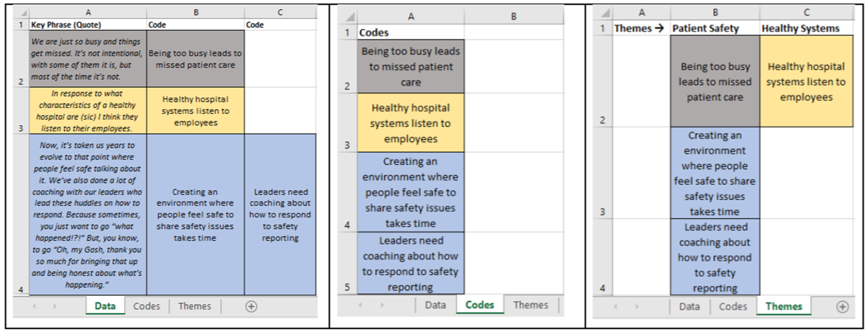Switch to the active green Codes sheet tab
868x335 pixels.
tap(479, 305)
